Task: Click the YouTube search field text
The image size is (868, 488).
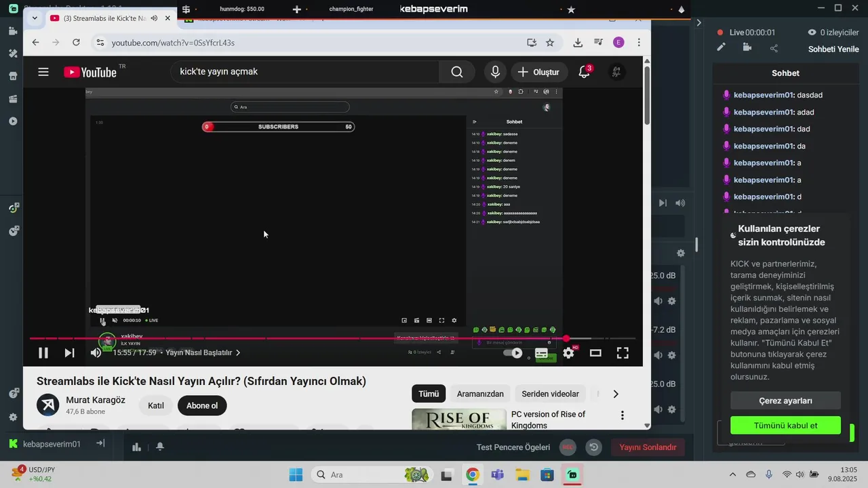Action: coord(219,72)
